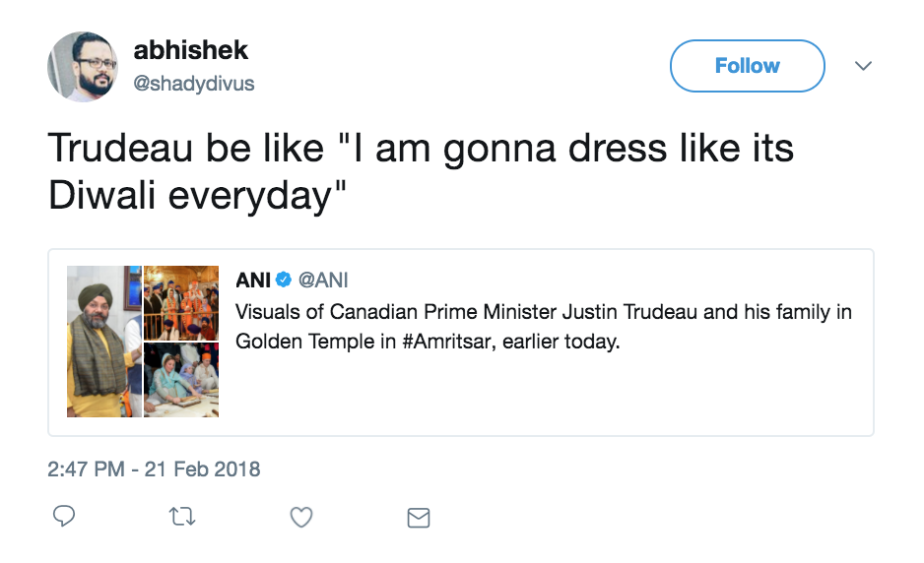Viewport: 924px width, 563px height.
Task: Open the top-right Golden Temple photo thumbnail
Action: pyautogui.click(x=181, y=302)
